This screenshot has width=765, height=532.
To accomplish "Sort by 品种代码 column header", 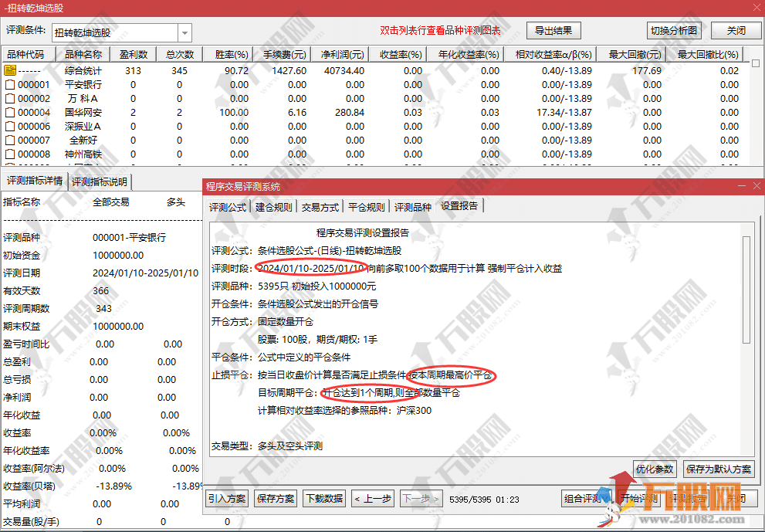I will tap(29, 54).
